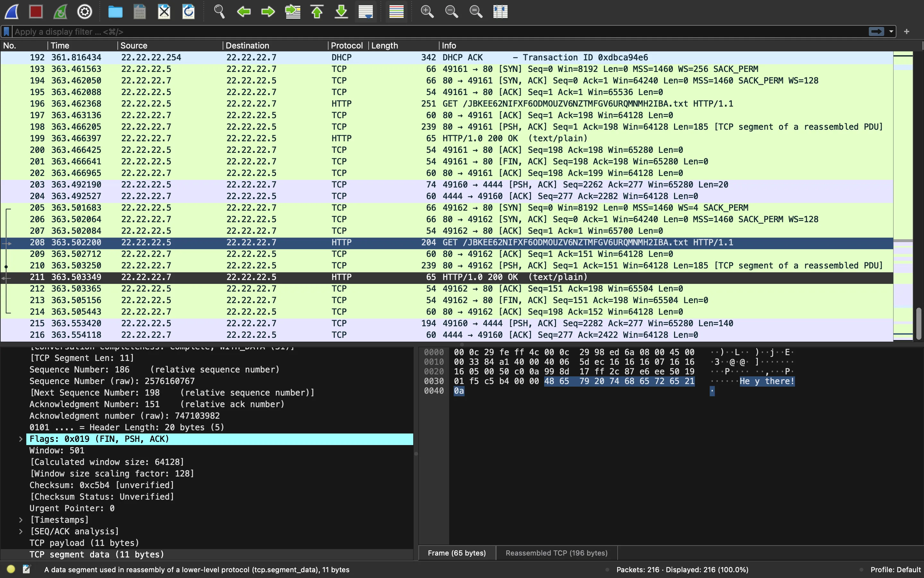The height and width of the screenshot is (578, 924).
Task: Expand the [SEQ/ACK analysis] tree item
Action: 21,531
